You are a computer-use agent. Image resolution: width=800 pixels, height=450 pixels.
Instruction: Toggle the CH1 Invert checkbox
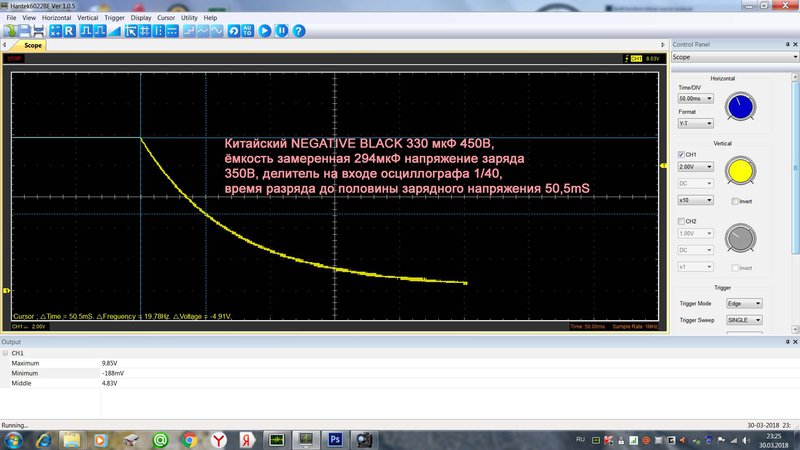pyautogui.click(x=735, y=201)
